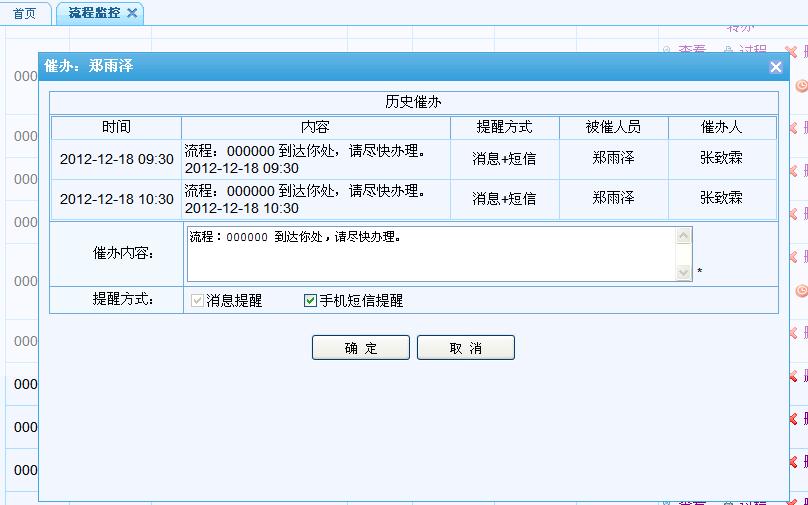Click the 取消 button

(466, 348)
